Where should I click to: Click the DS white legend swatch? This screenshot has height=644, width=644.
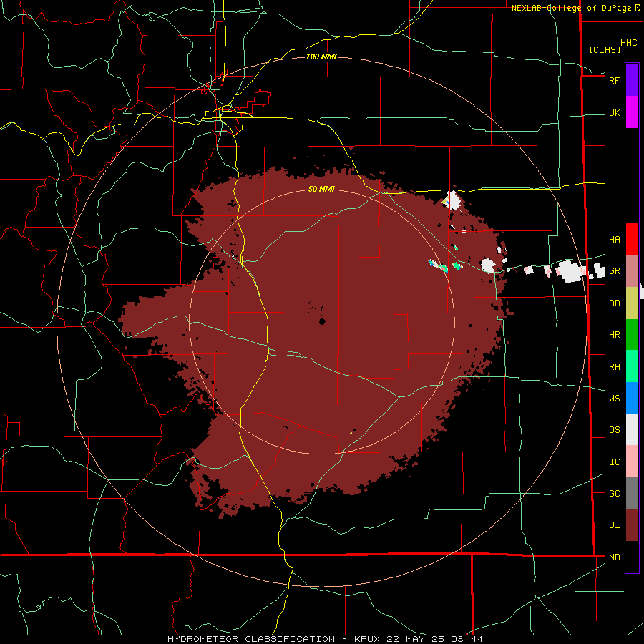coord(632,429)
